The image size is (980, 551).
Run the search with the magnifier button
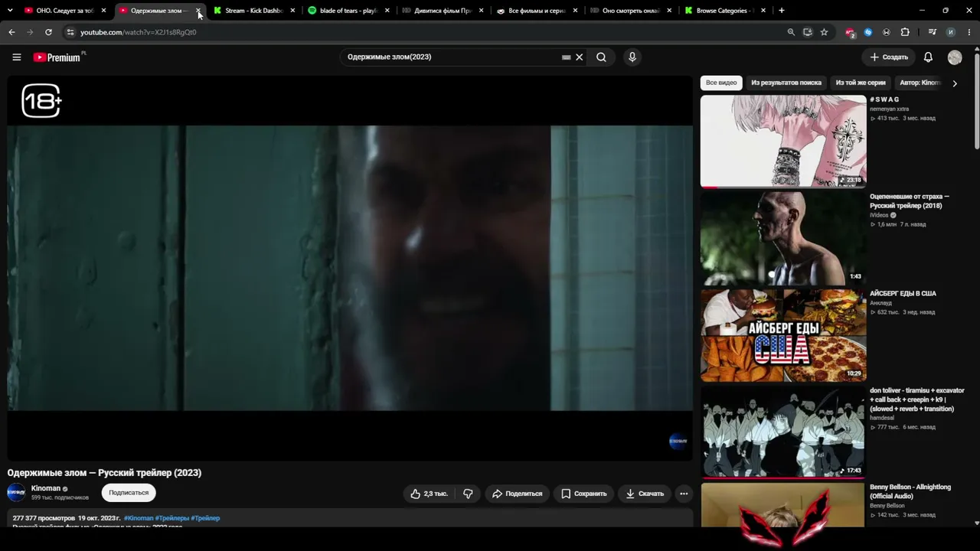click(601, 57)
